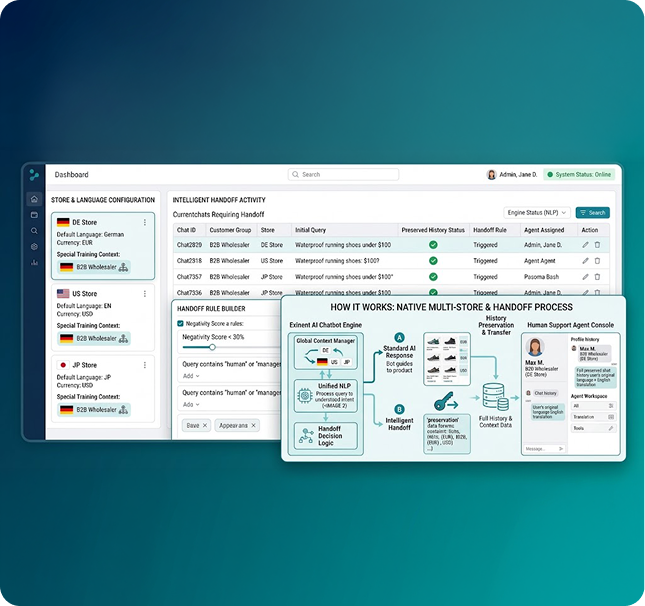This screenshot has height=606, width=645.
Task: Open the settings cube icon in the sidebar
Action: [x=34, y=246]
